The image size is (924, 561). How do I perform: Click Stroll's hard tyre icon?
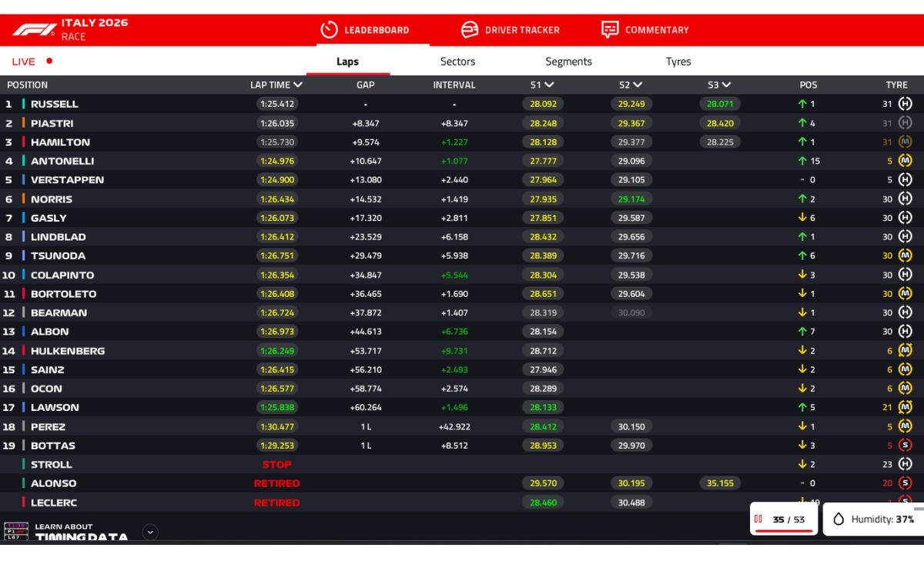coord(905,464)
